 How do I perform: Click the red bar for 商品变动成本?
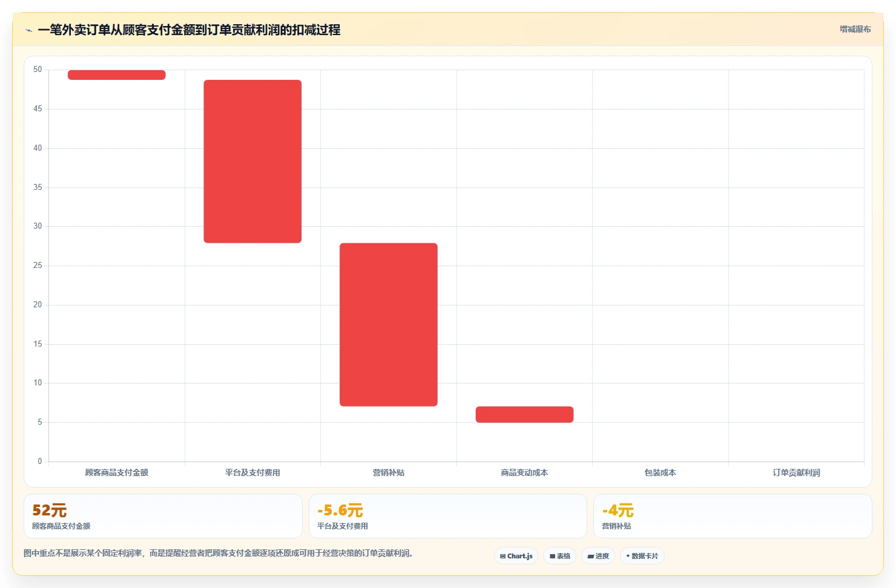click(x=524, y=414)
